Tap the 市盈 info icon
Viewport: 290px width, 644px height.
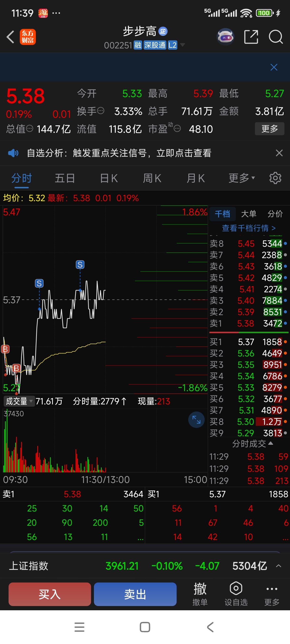177,129
